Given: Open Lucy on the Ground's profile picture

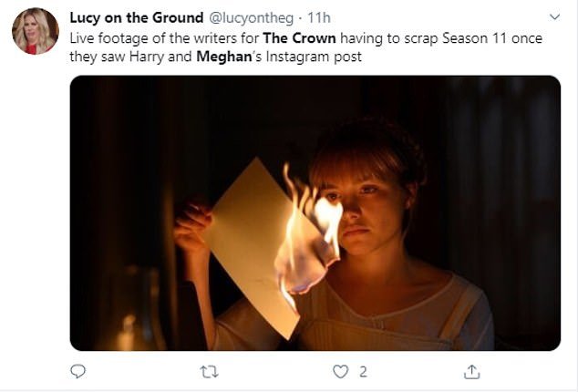Looking at the screenshot, I should 35,31.
